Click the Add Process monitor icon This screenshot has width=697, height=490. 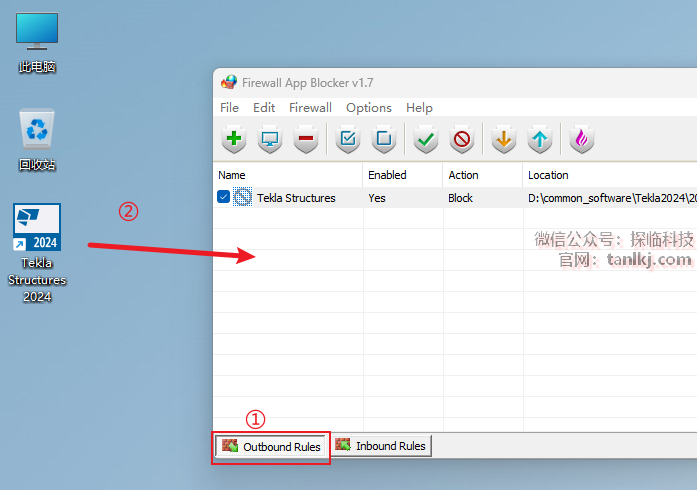pos(270,139)
